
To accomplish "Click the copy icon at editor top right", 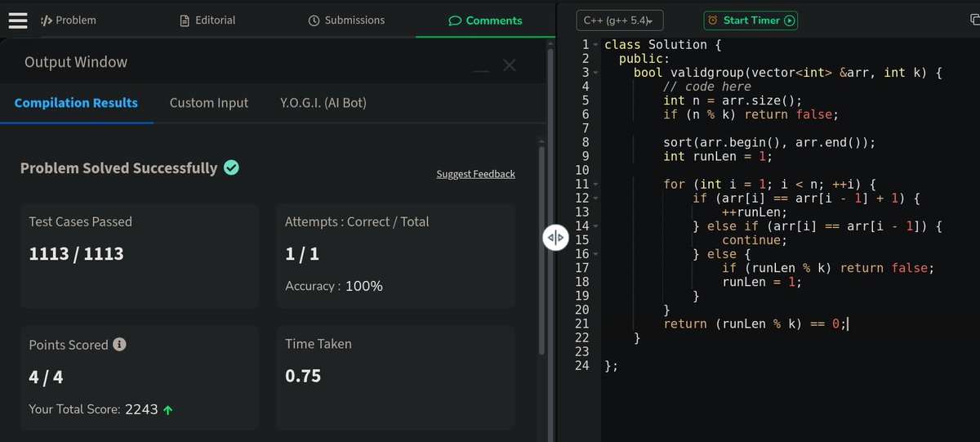I will point(976,20).
